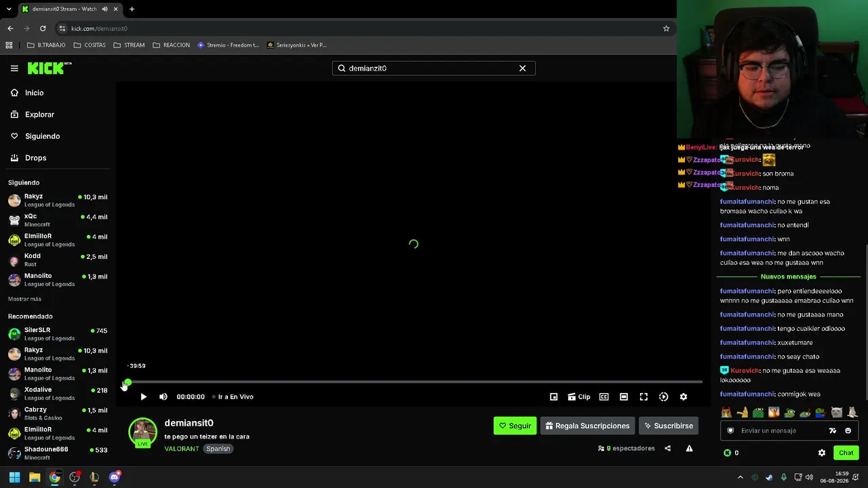Go back in browser history

(10, 28)
